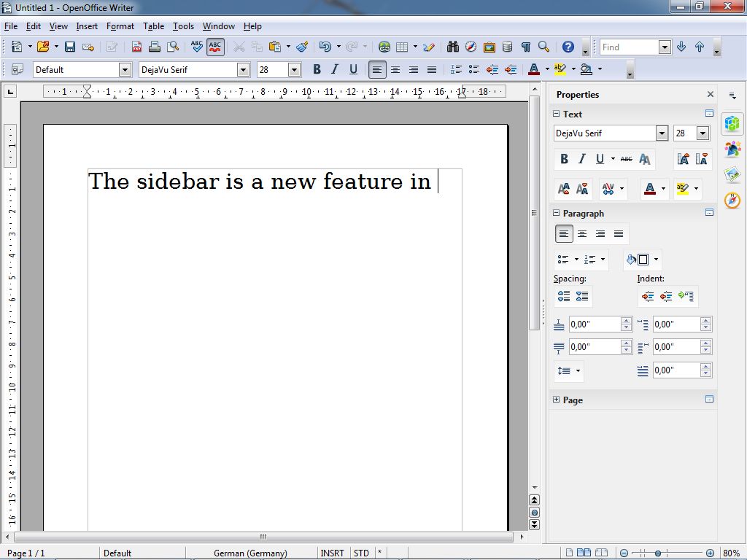
Task: Open the font name dropdown in toolbar
Action: tap(243, 70)
